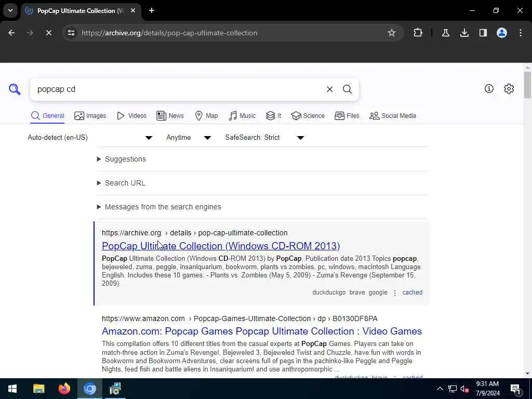Switch to the Images tab
The width and height of the screenshot is (532, 399).
[x=90, y=116]
